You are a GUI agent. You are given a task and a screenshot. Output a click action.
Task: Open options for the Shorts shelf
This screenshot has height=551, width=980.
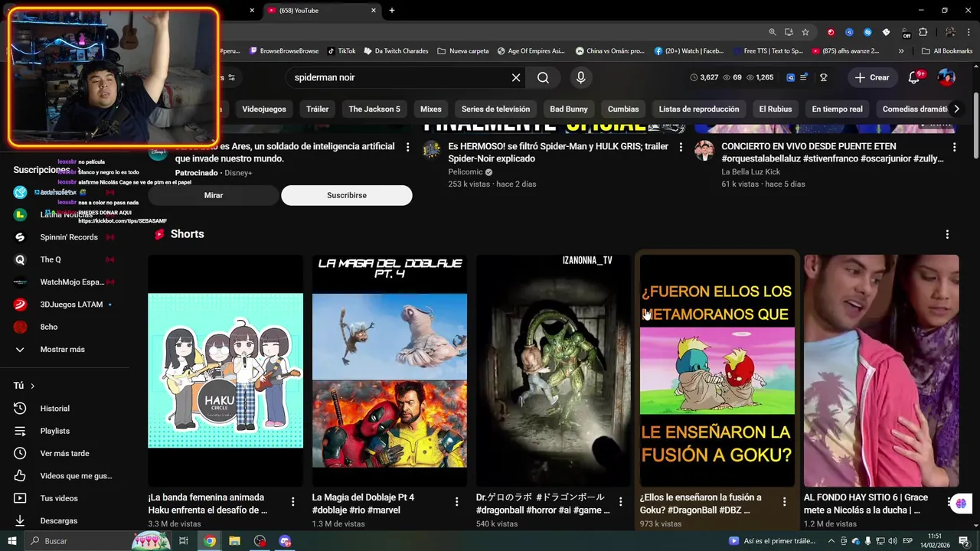pyautogui.click(x=947, y=234)
